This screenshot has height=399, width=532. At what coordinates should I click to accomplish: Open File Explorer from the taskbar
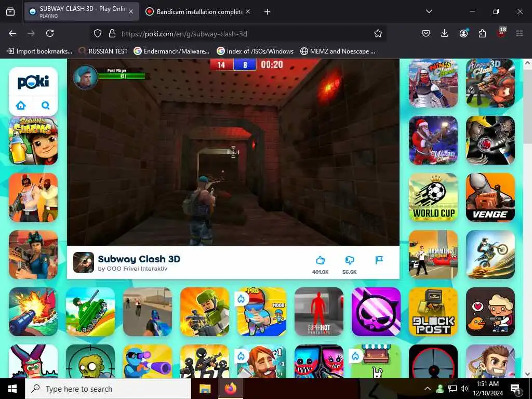[205, 389]
